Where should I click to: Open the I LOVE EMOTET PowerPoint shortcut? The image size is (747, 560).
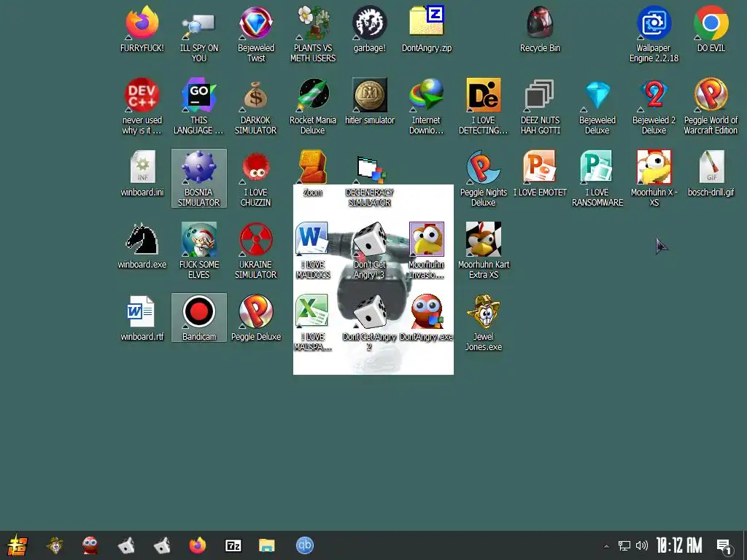(541, 173)
